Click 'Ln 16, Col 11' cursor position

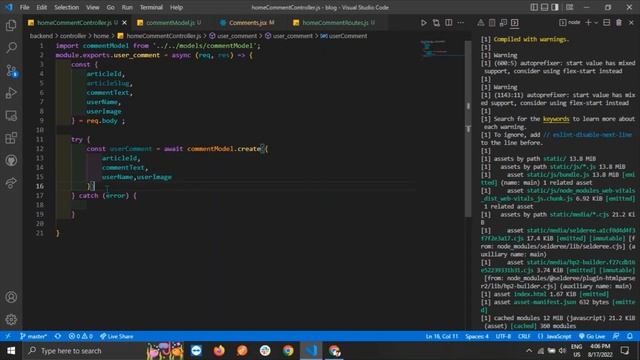click(x=442, y=336)
